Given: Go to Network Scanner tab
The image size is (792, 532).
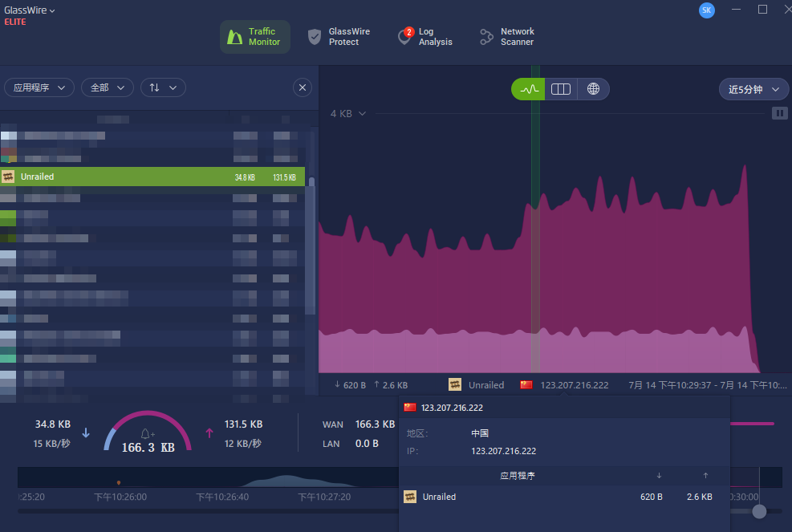Looking at the screenshot, I should pos(506,37).
